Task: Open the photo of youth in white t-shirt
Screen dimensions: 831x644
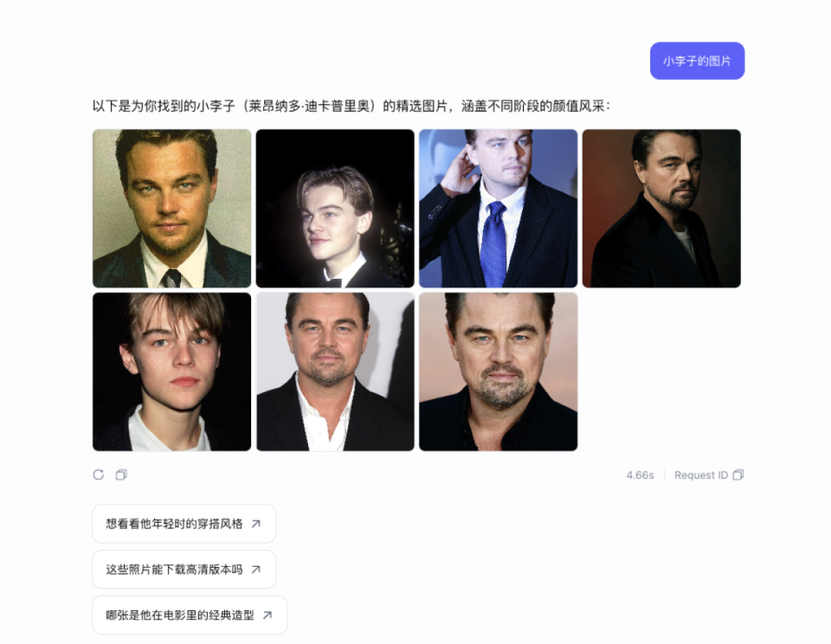Action: point(171,371)
